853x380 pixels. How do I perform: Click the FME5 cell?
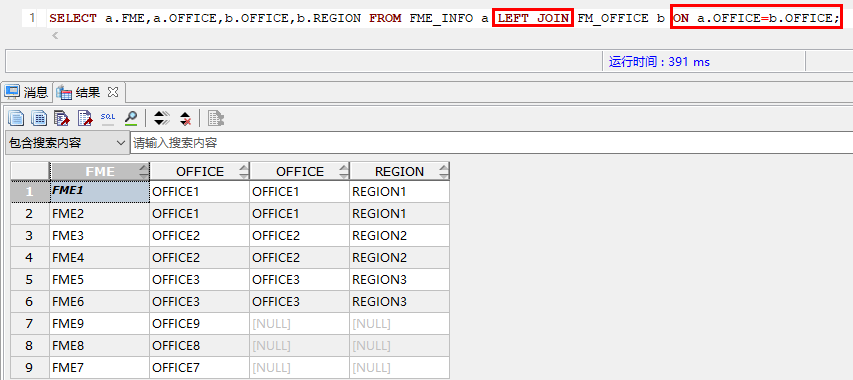(x=100, y=279)
